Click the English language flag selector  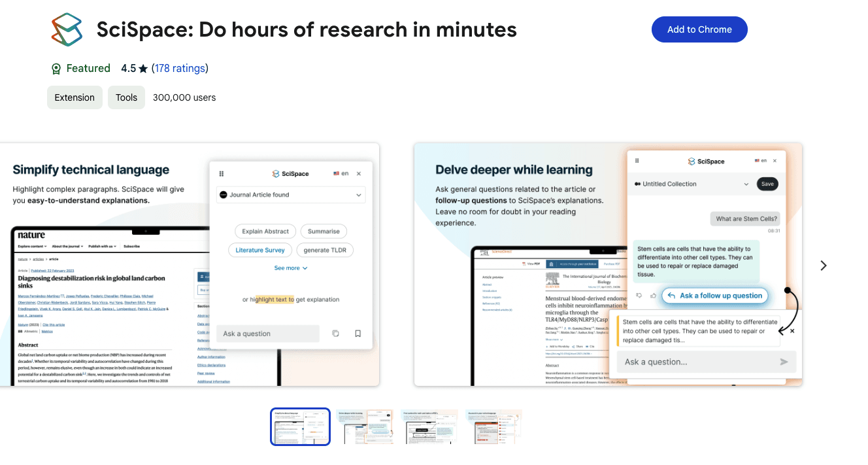point(341,173)
